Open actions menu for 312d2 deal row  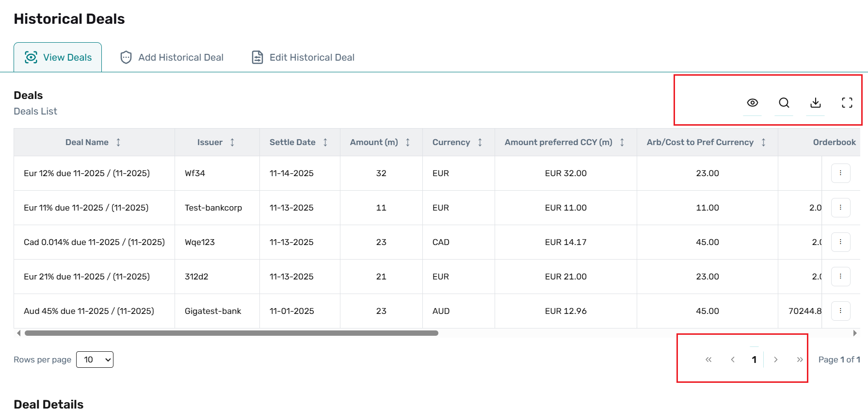pos(840,277)
